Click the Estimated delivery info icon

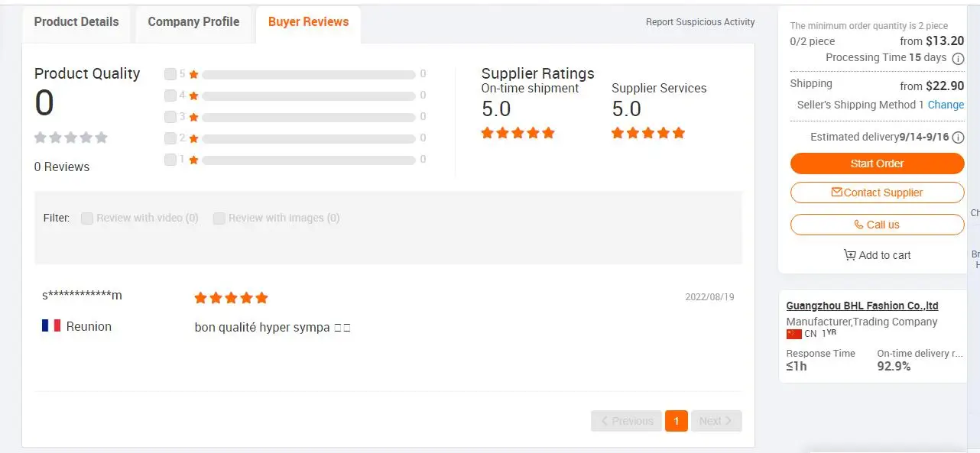[958, 138]
